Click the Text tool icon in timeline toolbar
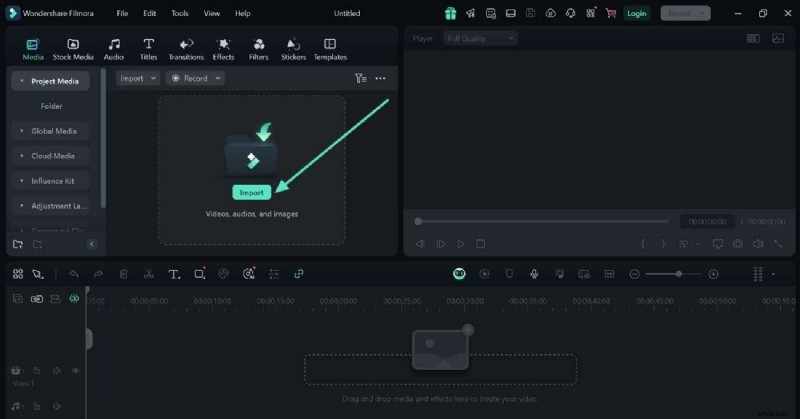The image size is (800, 419). [174, 274]
